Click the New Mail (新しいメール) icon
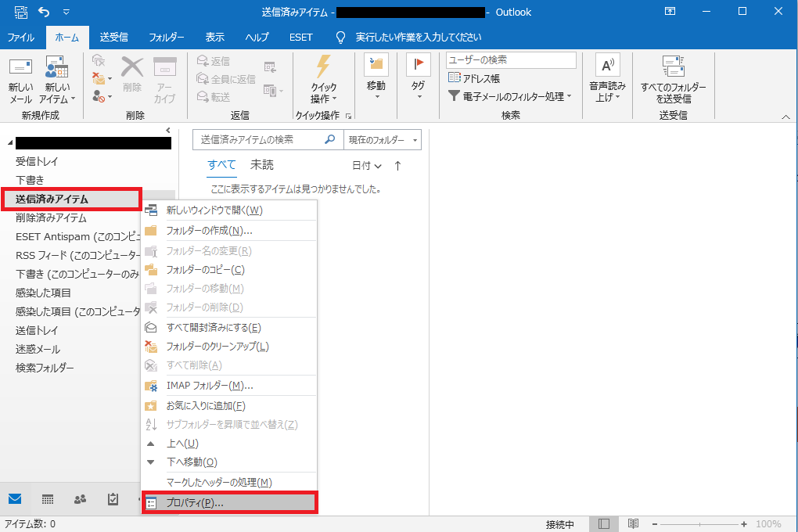 coord(21,67)
